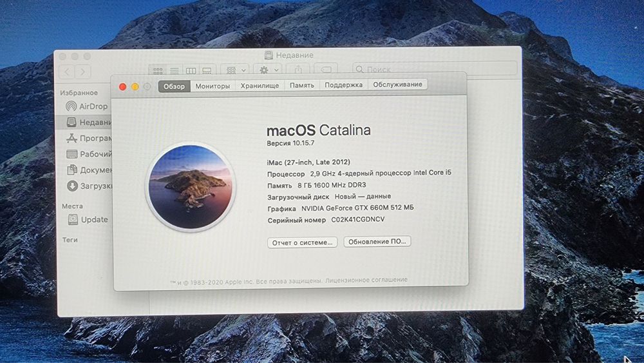Open Finder's group-by dropdown
The height and width of the screenshot is (363, 644).
pyautogui.click(x=235, y=70)
